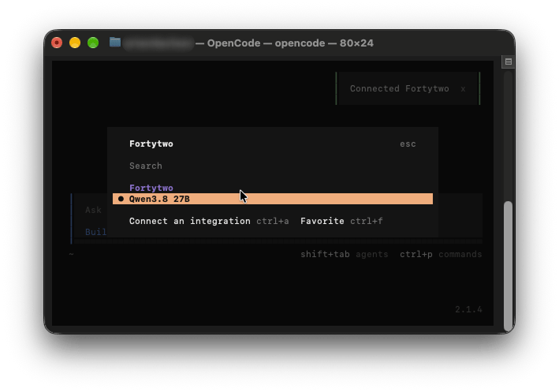Click the Fortytwo provider group heading
559x392 pixels.
coord(151,188)
